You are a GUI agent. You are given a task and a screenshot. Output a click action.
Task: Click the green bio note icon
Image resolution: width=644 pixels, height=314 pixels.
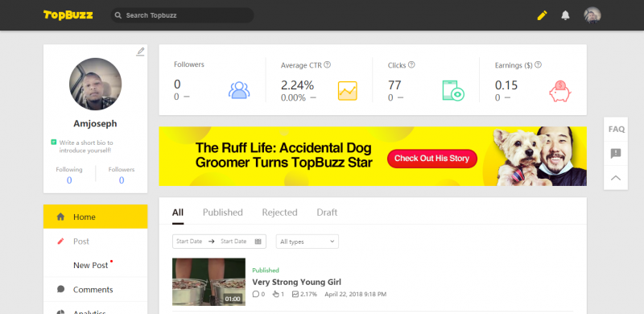[53, 143]
